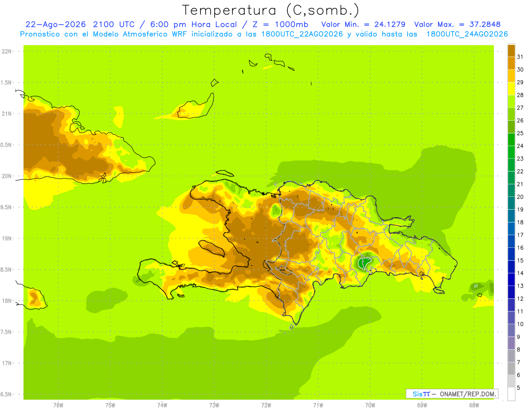Click the '76W' longitude label
Screen dimensions: 532x411
click(x=58, y=405)
